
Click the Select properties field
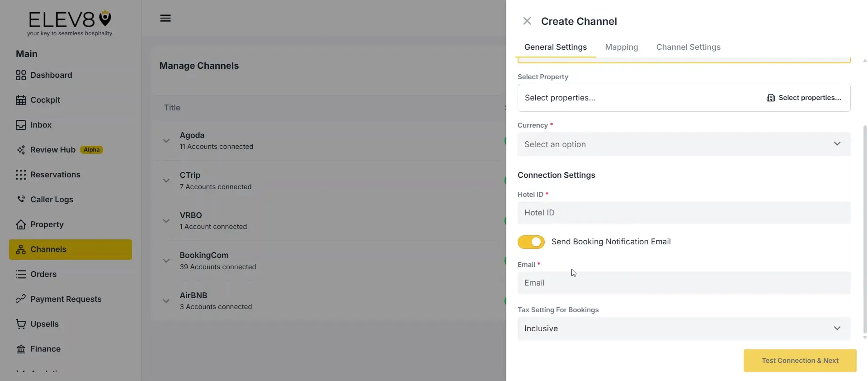(x=684, y=98)
